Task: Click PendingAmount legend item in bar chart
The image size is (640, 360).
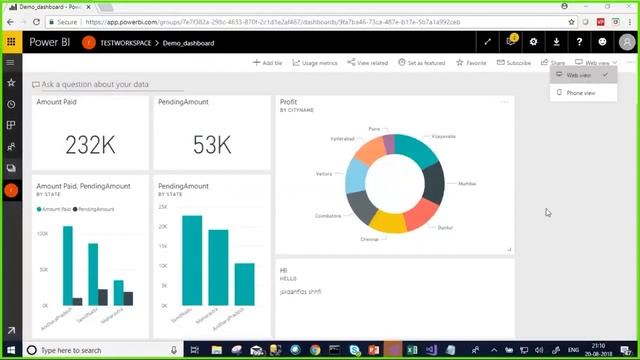Action: (x=93, y=209)
